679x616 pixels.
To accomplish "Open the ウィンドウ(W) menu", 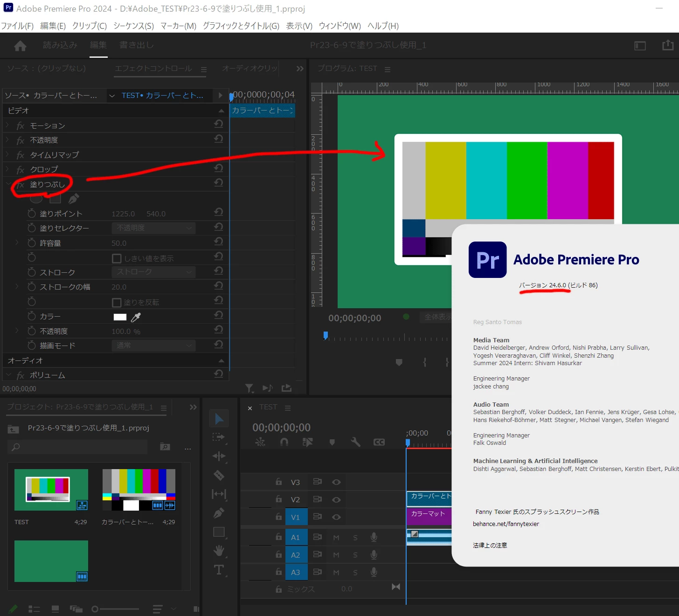I will 340,26.
